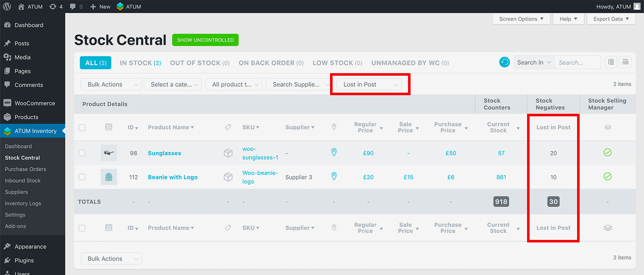Open Purchase Orders in ATUM submenu

pos(25,169)
